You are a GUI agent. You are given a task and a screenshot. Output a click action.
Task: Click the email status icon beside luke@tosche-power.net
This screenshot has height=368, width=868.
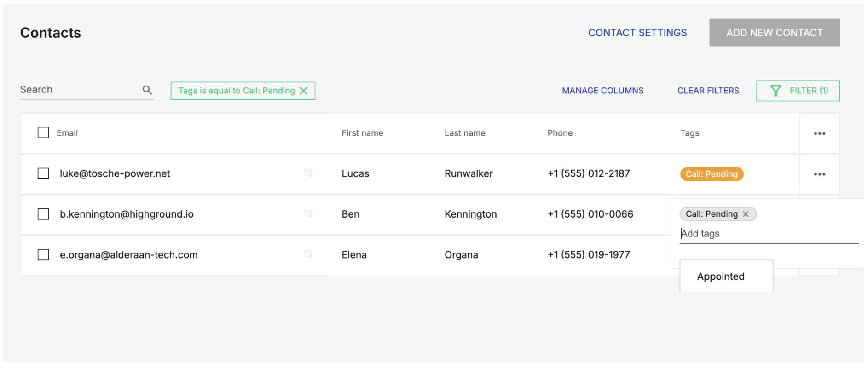pyautogui.click(x=308, y=173)
